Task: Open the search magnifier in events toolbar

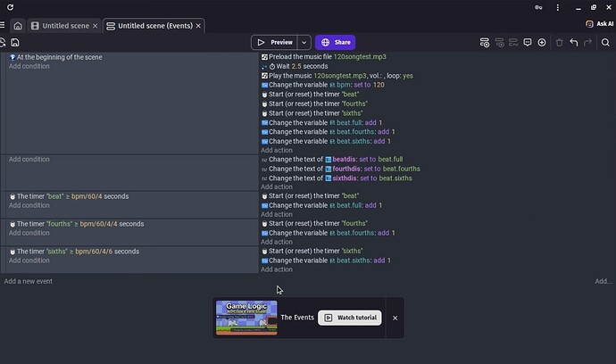Action: (x=606, y=42)
